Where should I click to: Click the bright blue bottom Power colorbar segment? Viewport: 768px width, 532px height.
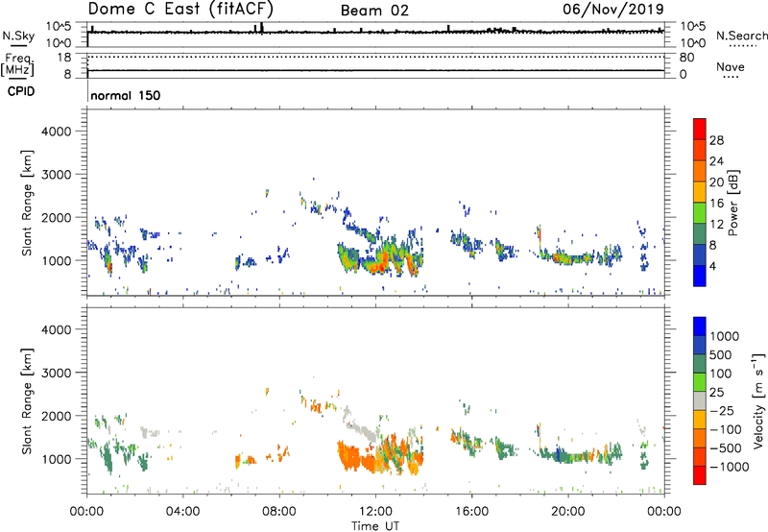pyautogui.click(x=700, y=276)
